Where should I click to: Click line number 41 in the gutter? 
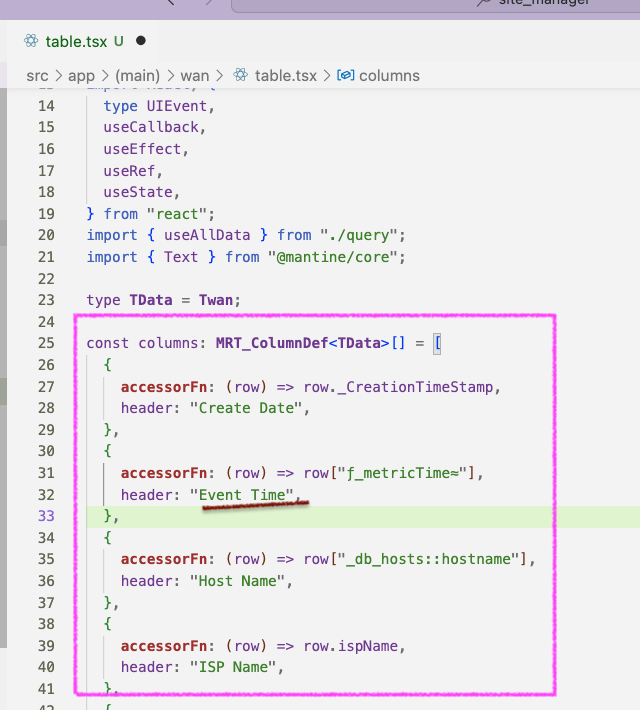click(x=46, y=689)
